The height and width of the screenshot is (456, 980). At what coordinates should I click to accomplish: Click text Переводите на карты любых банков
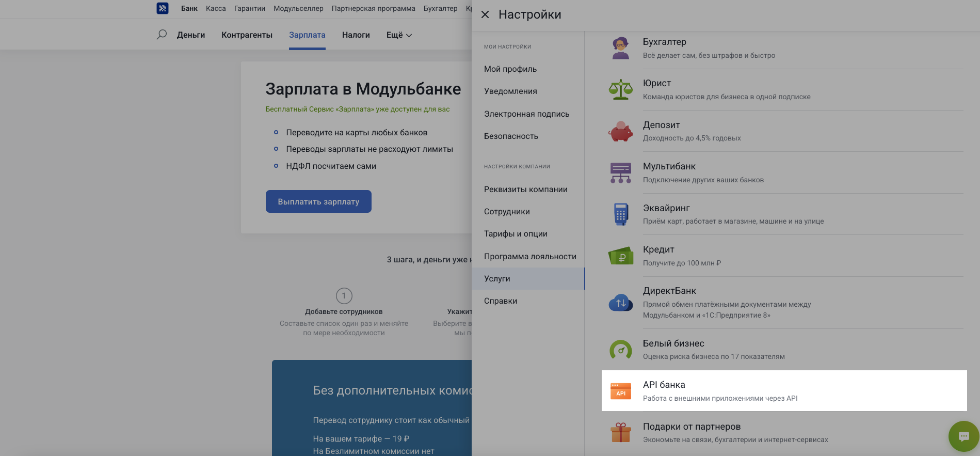(357, 133)
